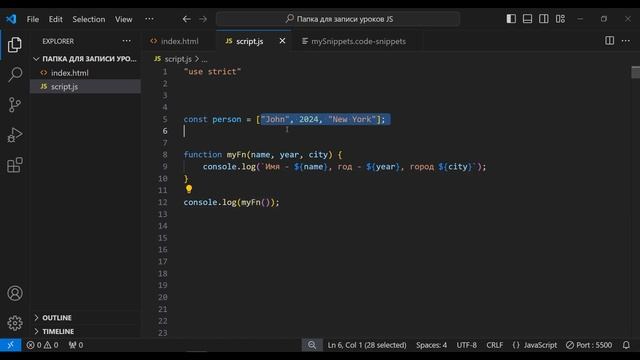Click the zoom magnifier icon in status bar
640x360 pixels.
[x=312, y=345]
